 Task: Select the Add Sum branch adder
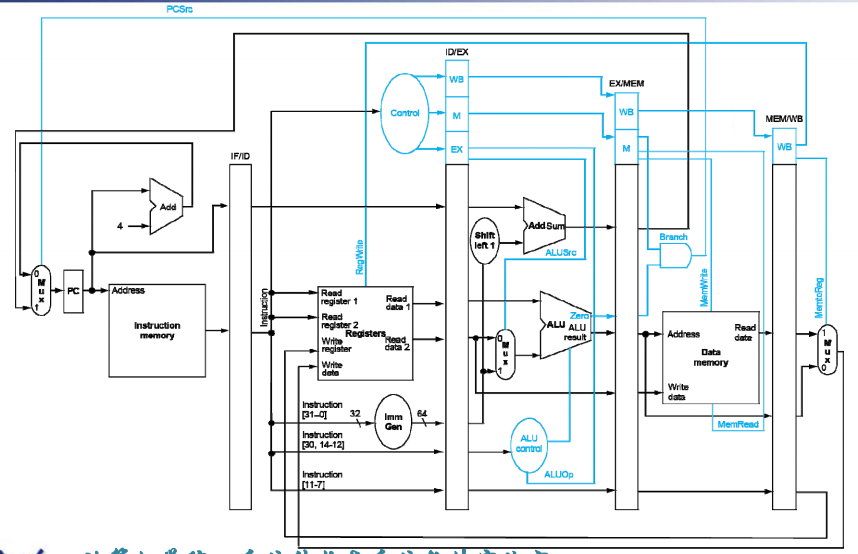545,226
